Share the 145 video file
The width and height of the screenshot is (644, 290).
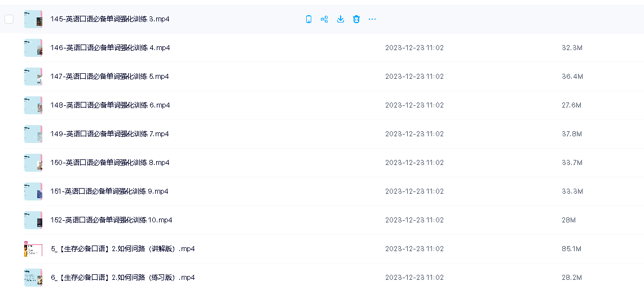(x=324, y=19)
